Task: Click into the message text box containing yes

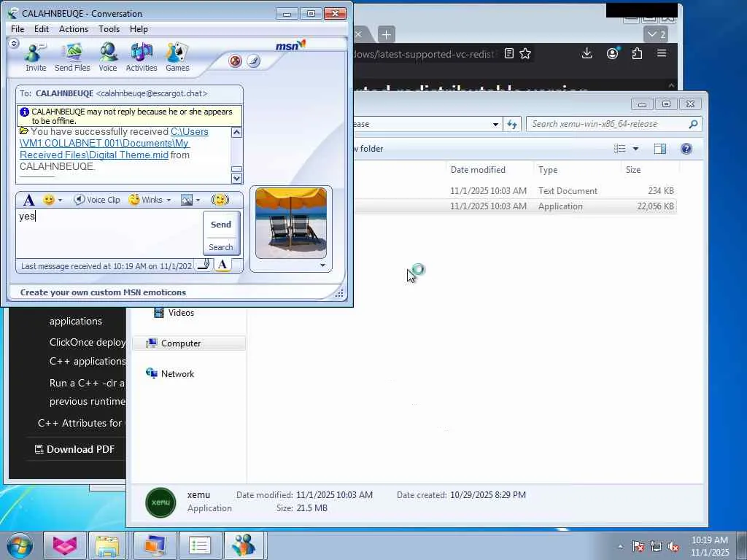Action: 109,234
